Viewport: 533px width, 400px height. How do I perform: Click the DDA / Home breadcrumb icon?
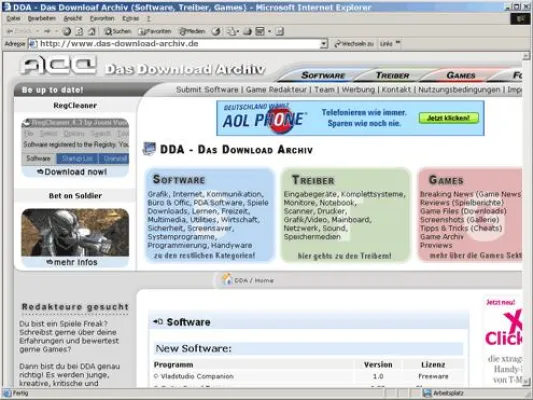pyautogui.click(x=226, y=280)
